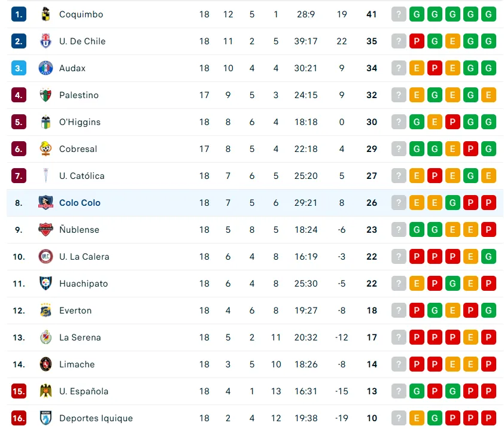The height and width of the screenshot is (429, 504).
Task: Click U. La Calera's green G form badge
Action: (x=488, y=257)
